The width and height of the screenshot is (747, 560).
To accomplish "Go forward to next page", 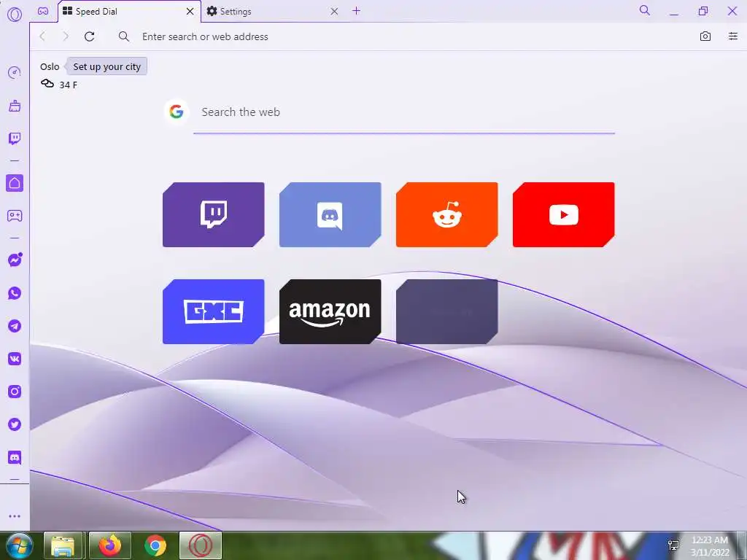I will tap(66, 36).
